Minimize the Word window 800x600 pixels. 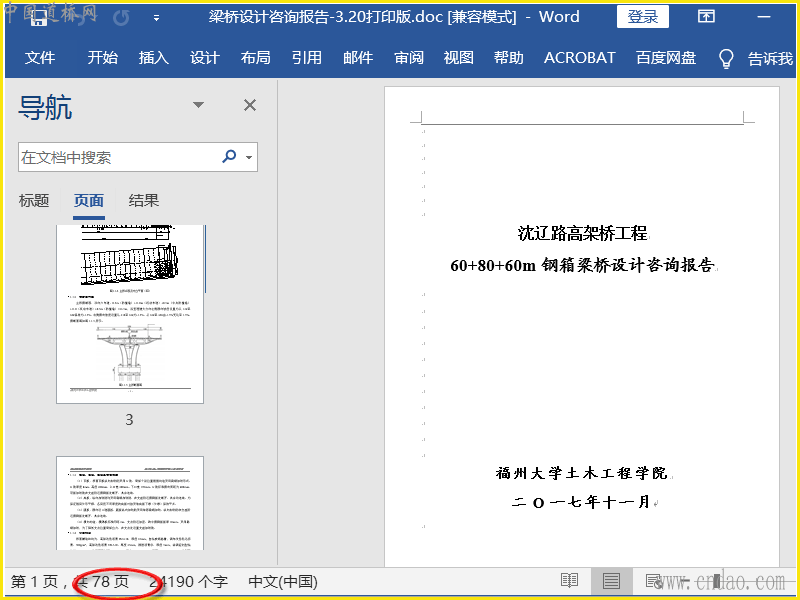[x=764, y=17]
